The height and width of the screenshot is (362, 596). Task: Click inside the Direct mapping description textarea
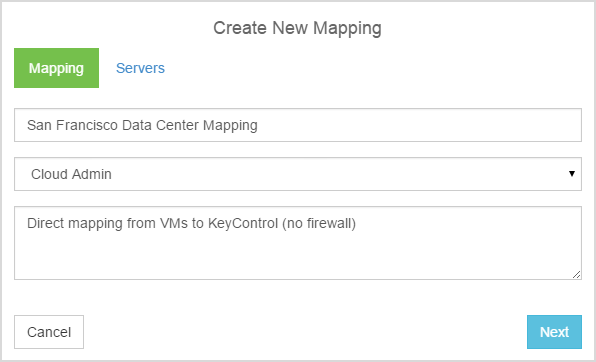(298, 243)
